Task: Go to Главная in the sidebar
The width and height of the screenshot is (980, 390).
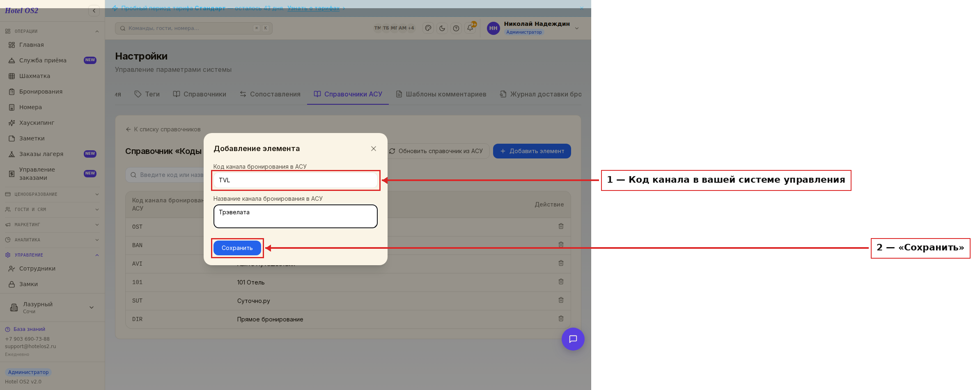Action: (x=52, y=45)
